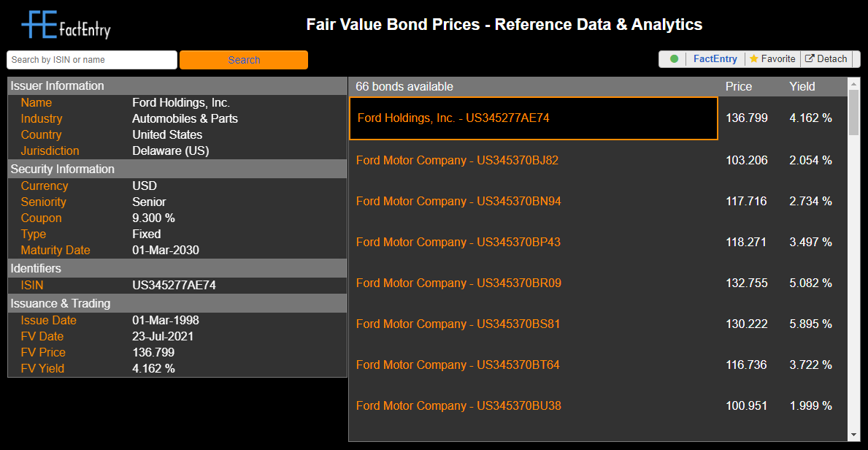Click the bond list scroll down arrow
Screen dimensions: 868x450
(x=853, y=435)
